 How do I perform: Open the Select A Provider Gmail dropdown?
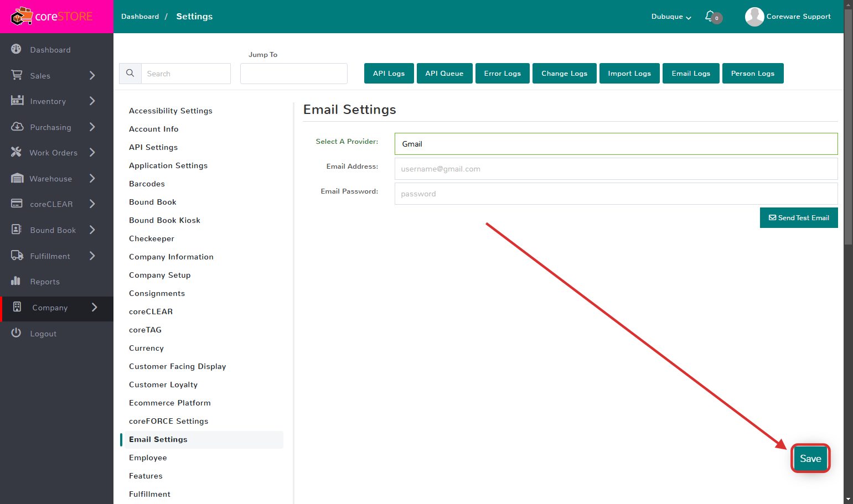(616, 144)
